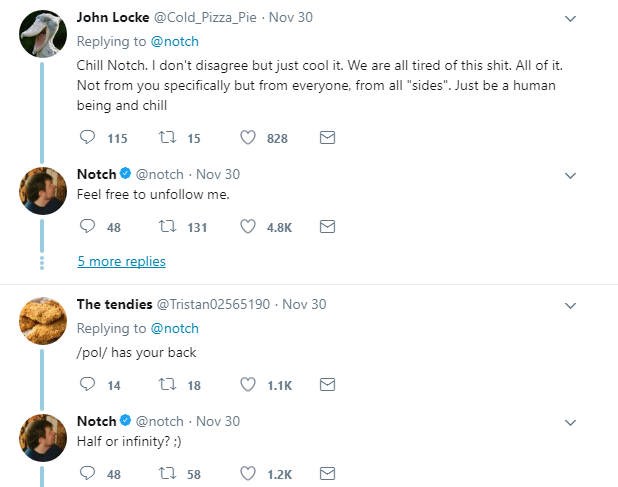The width and height of the screenshot is (618, 487).
Task: Reply to John Locke's tweet
Action: pyautogui.click(x=87, y=139)
